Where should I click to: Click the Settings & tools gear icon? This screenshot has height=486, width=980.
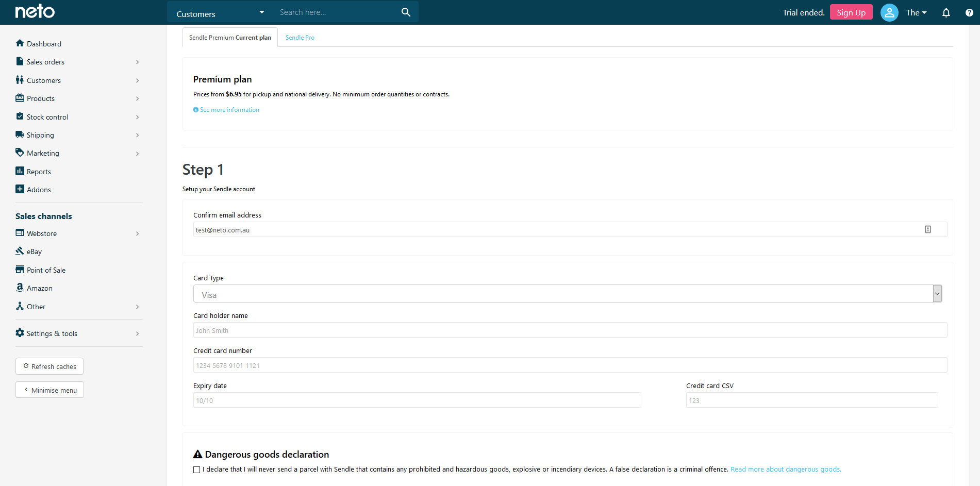pos(20,333)
